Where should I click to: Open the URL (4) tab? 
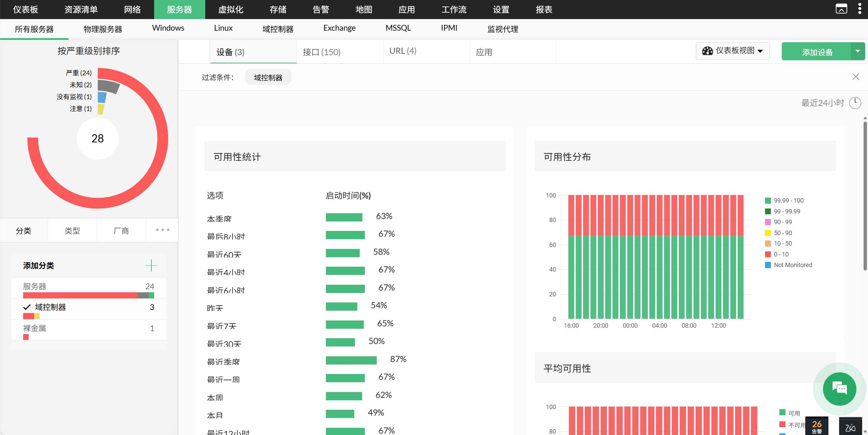pyautogui.click(x=426, y=52)
